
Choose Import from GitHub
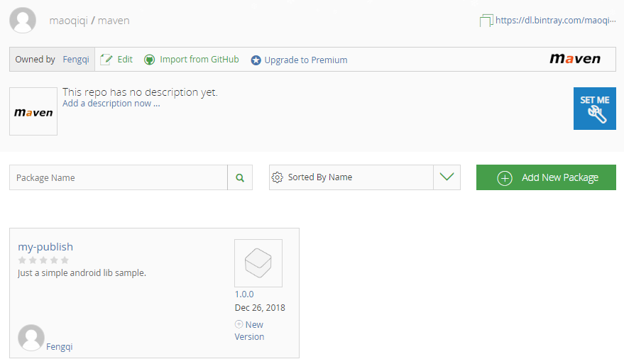point(199,60)
